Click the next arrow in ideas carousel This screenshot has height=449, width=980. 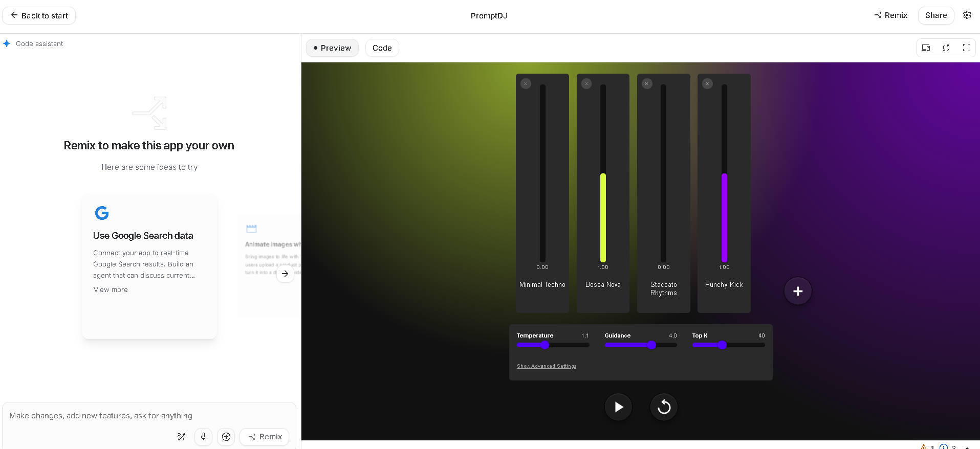click(x=285, y=274)
